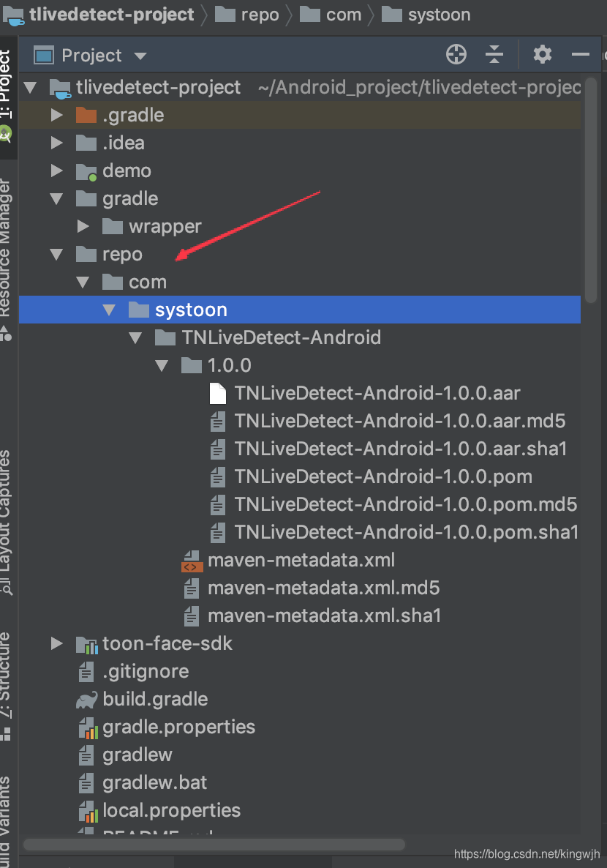This screenshot has width=607, height=868.
Task: Open Project panel settings gear
Action: [542, 54]
